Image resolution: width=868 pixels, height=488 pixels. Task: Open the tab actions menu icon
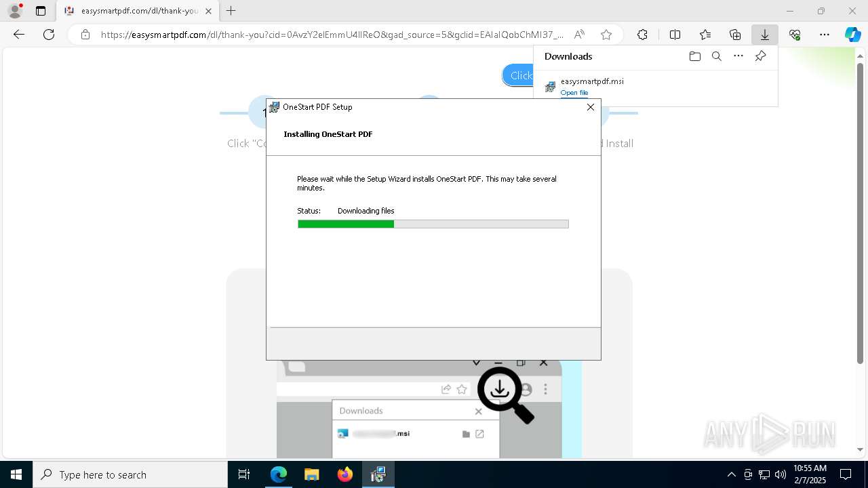[41, 11]
